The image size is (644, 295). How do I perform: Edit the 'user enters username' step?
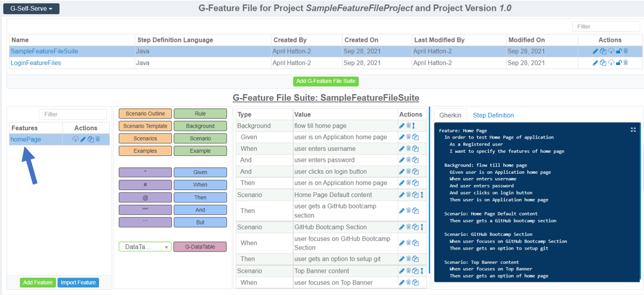click(402, 149)
